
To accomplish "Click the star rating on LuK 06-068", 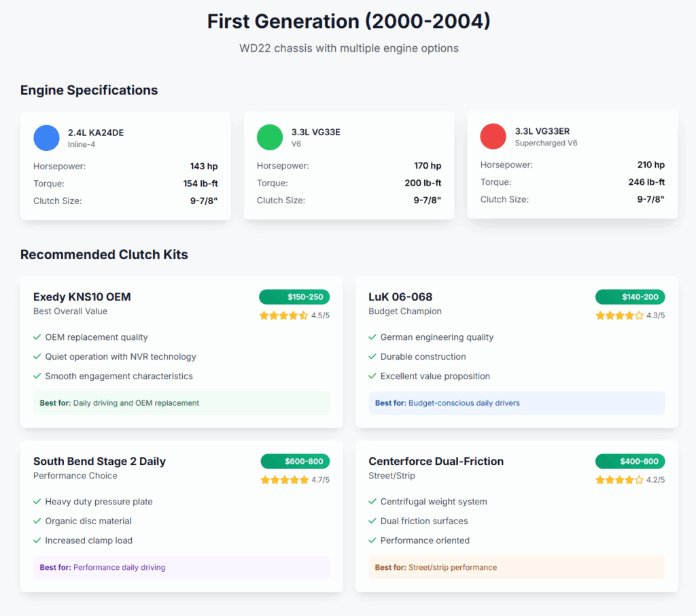I will coord(620,315).
